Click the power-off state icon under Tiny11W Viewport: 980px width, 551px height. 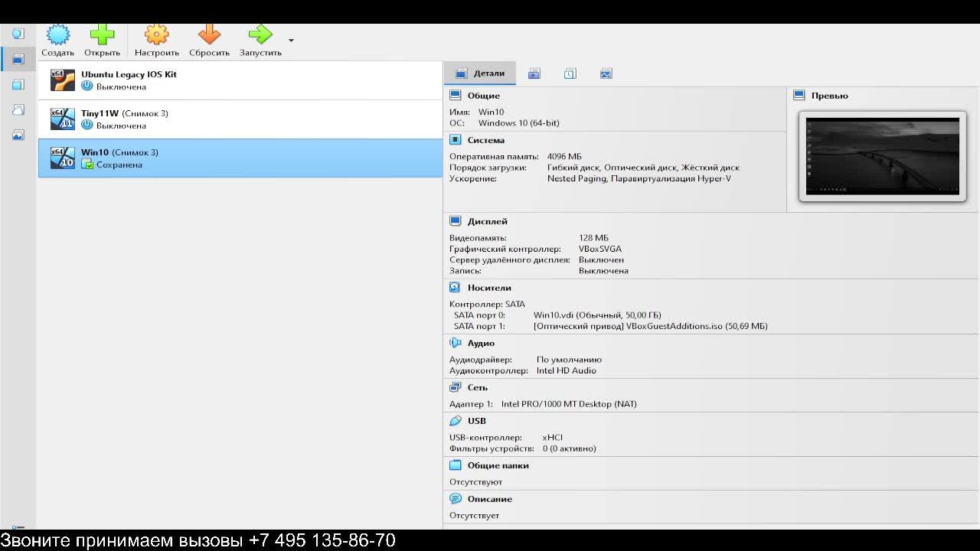click(x=87, y=126)
